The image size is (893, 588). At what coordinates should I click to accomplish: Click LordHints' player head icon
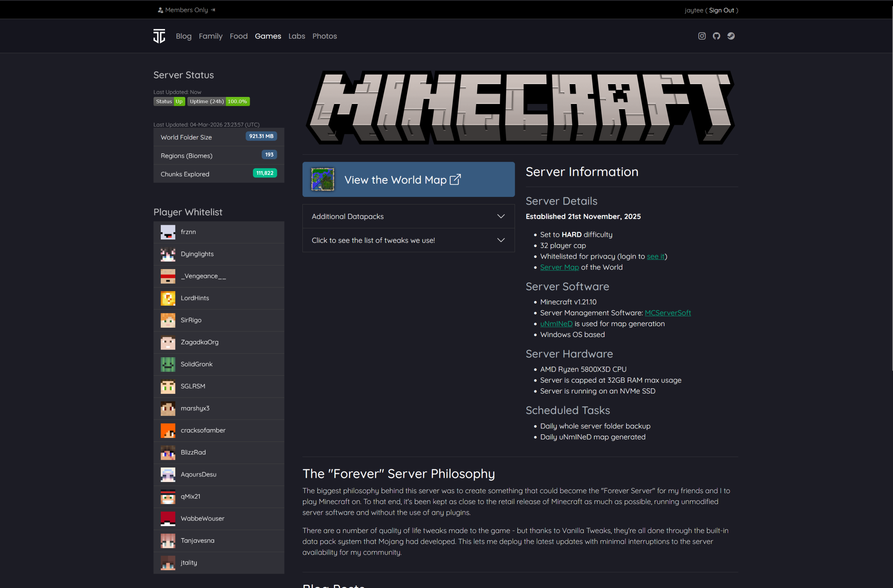tap(168, 298)
